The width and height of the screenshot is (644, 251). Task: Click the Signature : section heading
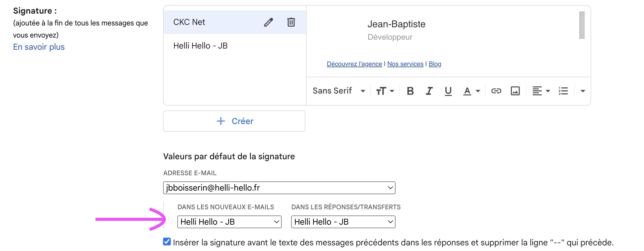(35, 11)
